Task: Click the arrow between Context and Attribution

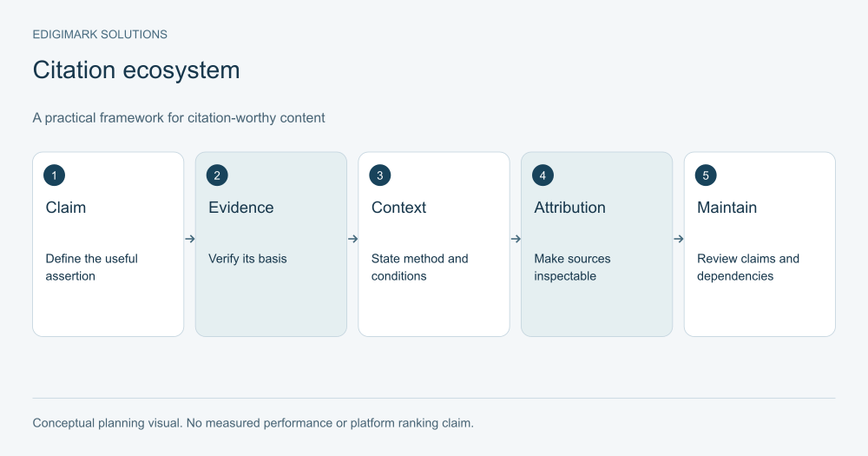Action: [516, 239]
